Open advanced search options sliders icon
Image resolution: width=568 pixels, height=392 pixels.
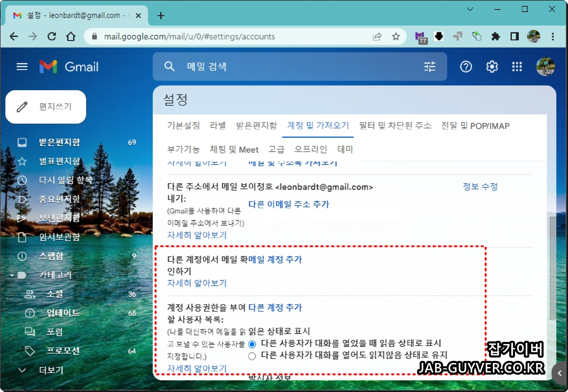[429, 67]
